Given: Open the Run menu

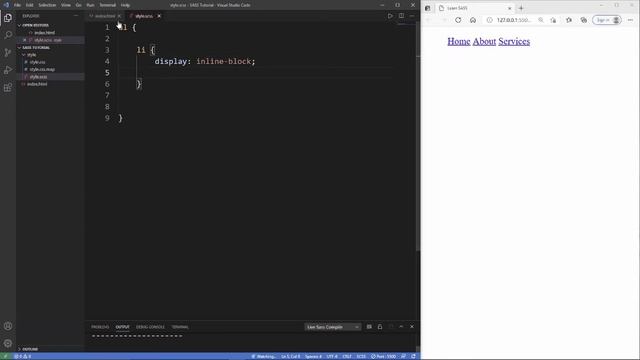Looking at the screenshot, I should (90, 5).
